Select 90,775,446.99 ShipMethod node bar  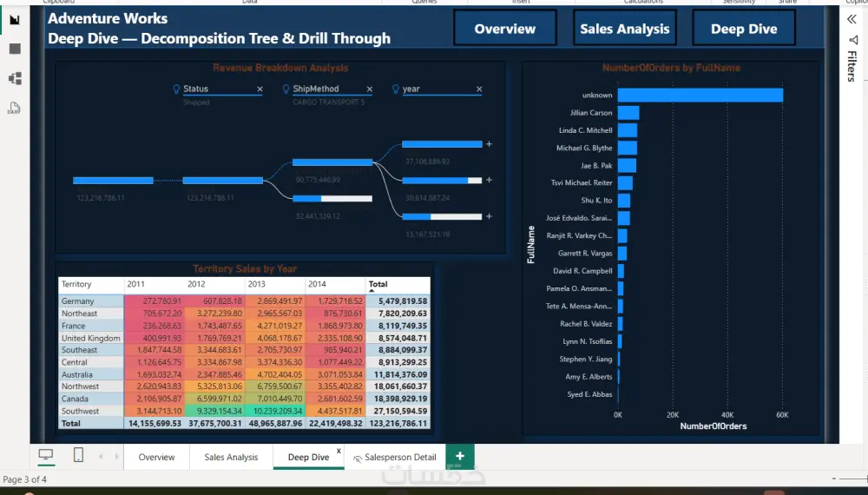click(x=332, y=162)
